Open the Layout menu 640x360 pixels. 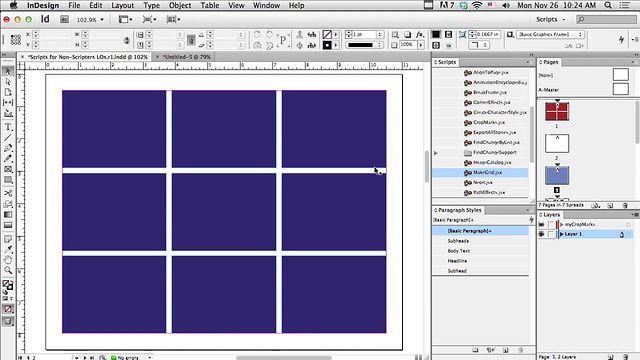tap(122, 5)
